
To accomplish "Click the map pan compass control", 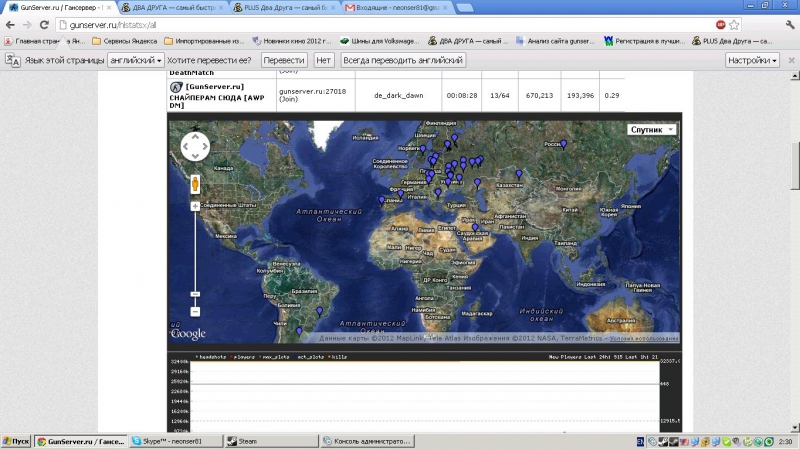I will click(195, 151).
